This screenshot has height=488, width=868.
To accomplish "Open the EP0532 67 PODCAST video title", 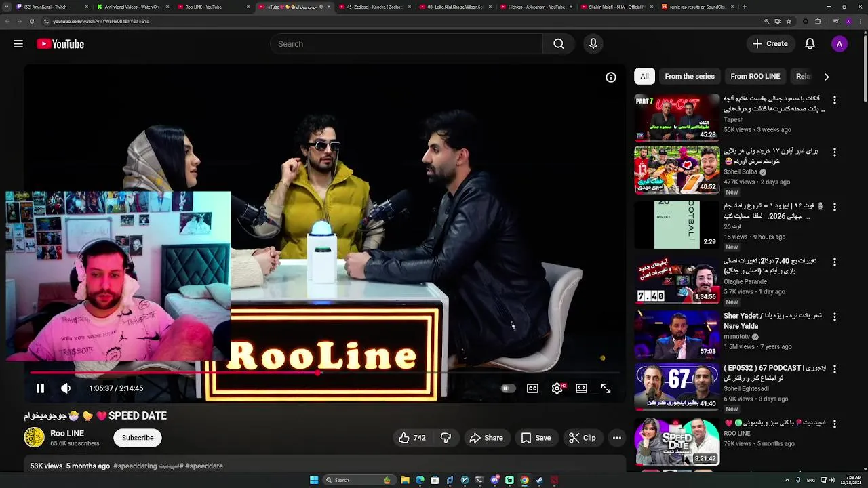I will pos(774,373).
